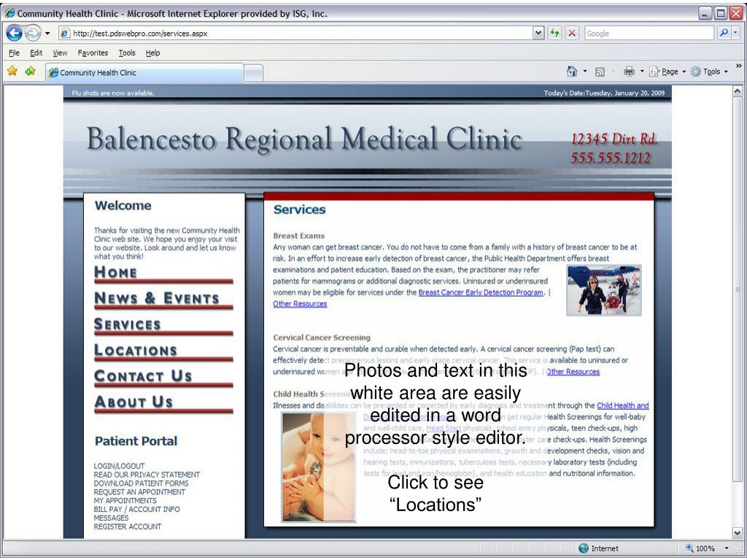Click the scrollbar up arrow
The height and width of the screenshot is (560, 747).
pyautogui.click(x=738, y=90)
